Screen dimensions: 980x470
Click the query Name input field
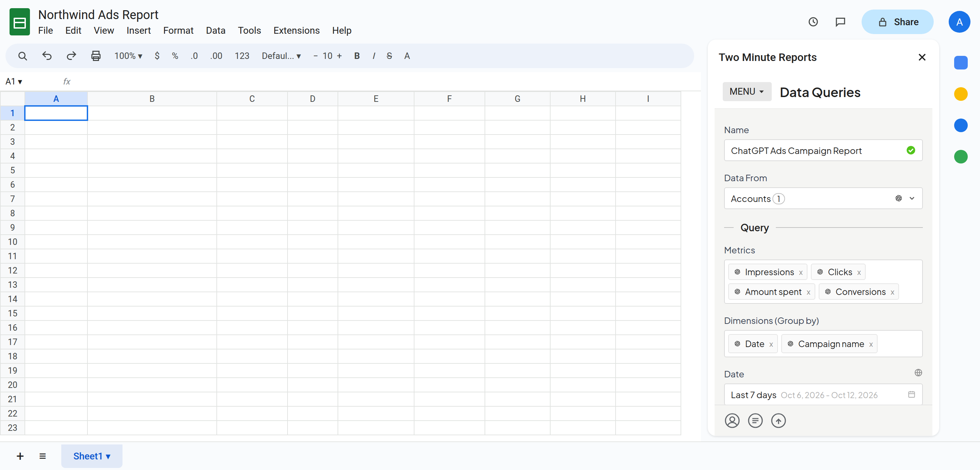pos(823,151)
